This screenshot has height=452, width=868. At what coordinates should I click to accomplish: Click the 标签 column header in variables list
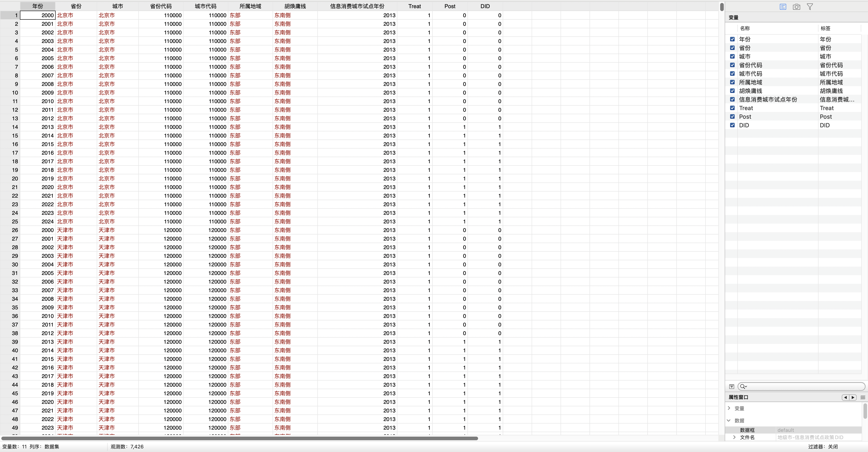(825, 28)
